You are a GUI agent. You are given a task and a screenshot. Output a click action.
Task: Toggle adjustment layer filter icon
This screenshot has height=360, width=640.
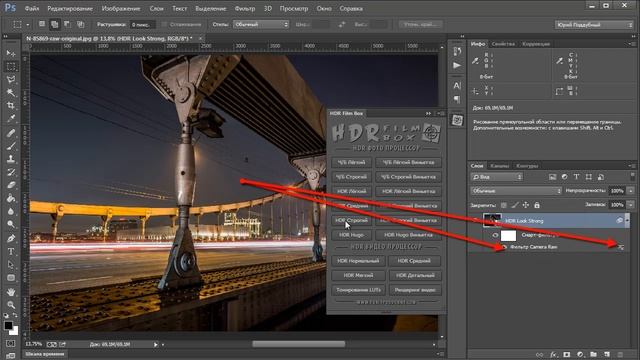tap(564, 177)
